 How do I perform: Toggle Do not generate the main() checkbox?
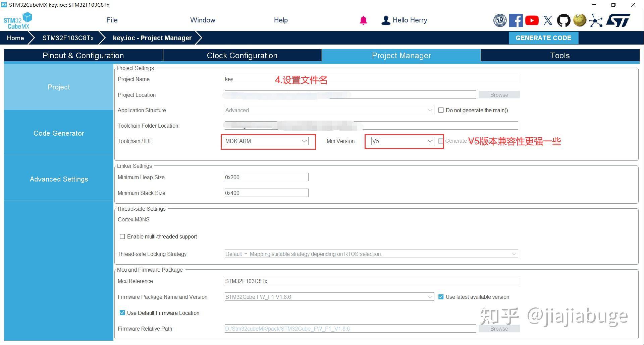point(441,110)
